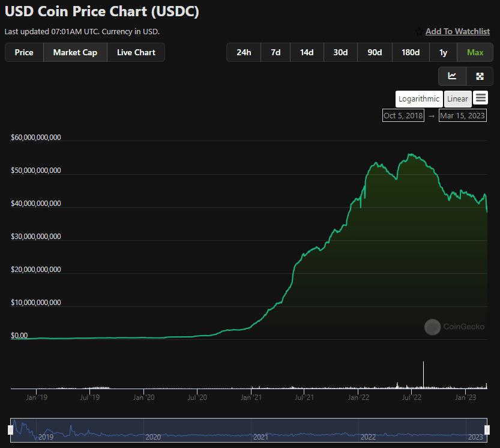Select the 24h range button
This screenshot has height=448, width=500.
[x=244, y=52]
